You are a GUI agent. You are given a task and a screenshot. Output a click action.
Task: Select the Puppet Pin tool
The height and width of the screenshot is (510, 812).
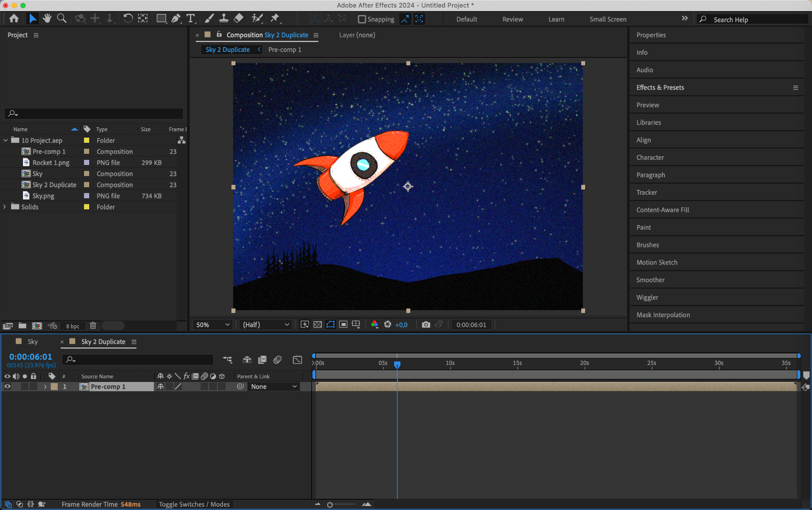[x=275, y=19]
